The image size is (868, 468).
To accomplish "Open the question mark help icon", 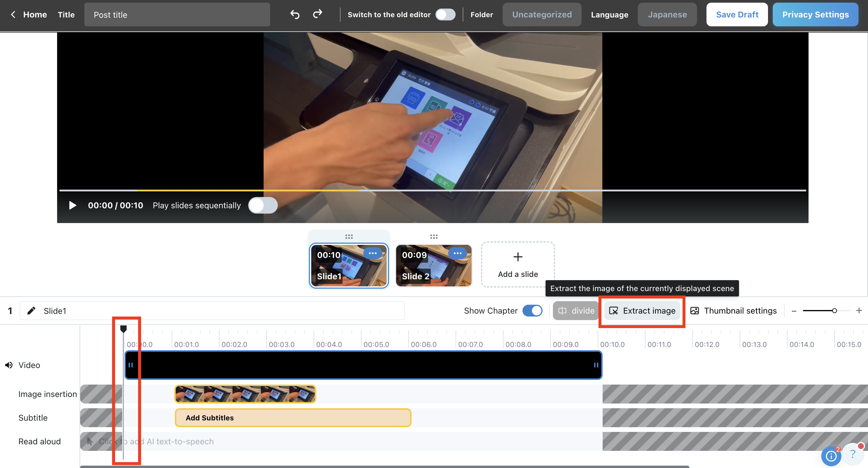I will pyautogui.click(x=853, y=454).
